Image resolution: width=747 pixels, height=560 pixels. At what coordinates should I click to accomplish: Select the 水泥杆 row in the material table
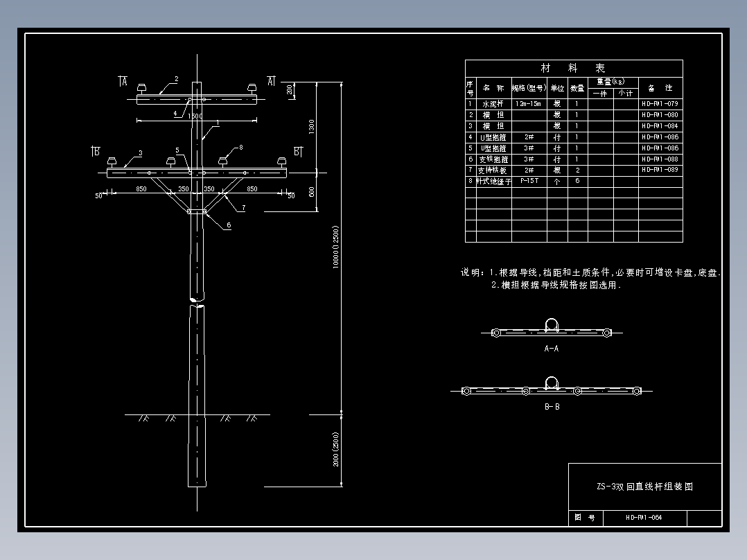493,104
